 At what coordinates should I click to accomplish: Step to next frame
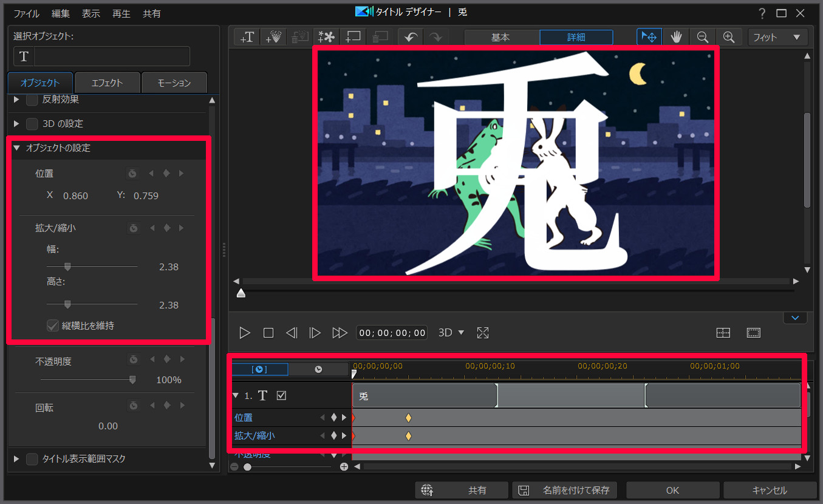pyautogui.click(x=315, y=333)
